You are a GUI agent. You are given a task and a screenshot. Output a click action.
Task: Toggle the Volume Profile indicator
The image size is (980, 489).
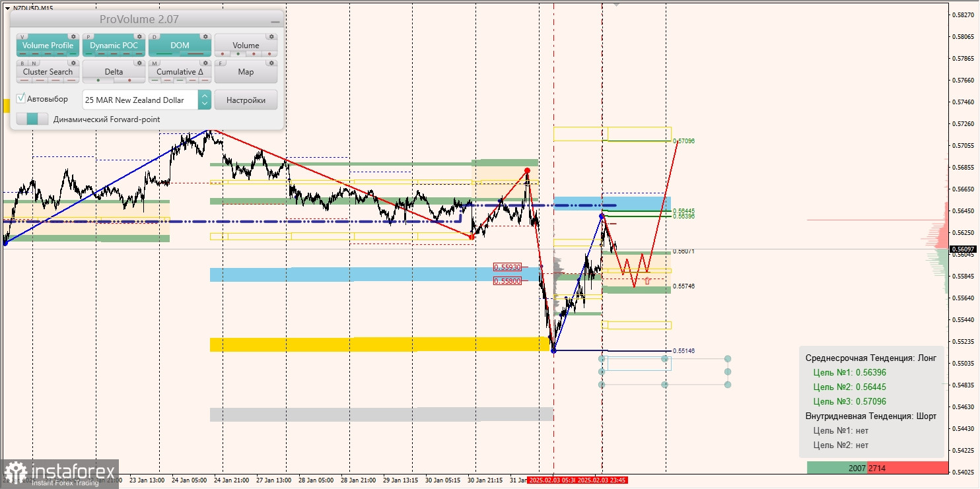click(x=48, y=46)
